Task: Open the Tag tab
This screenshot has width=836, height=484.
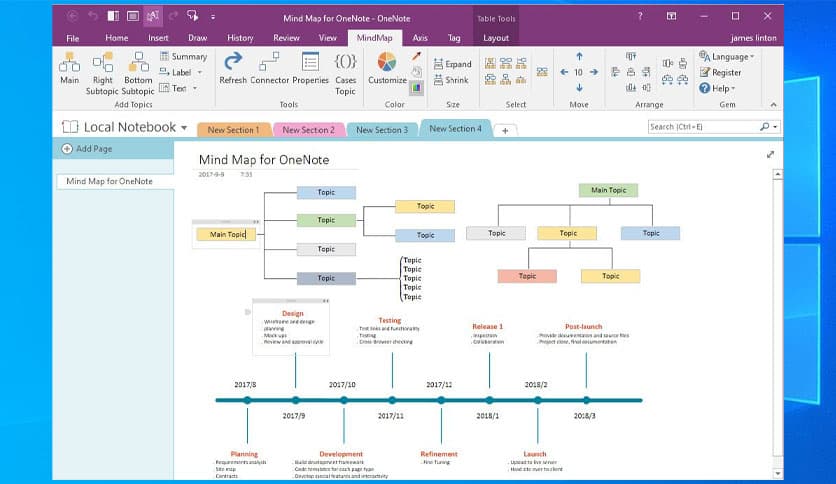Action: 454,38
